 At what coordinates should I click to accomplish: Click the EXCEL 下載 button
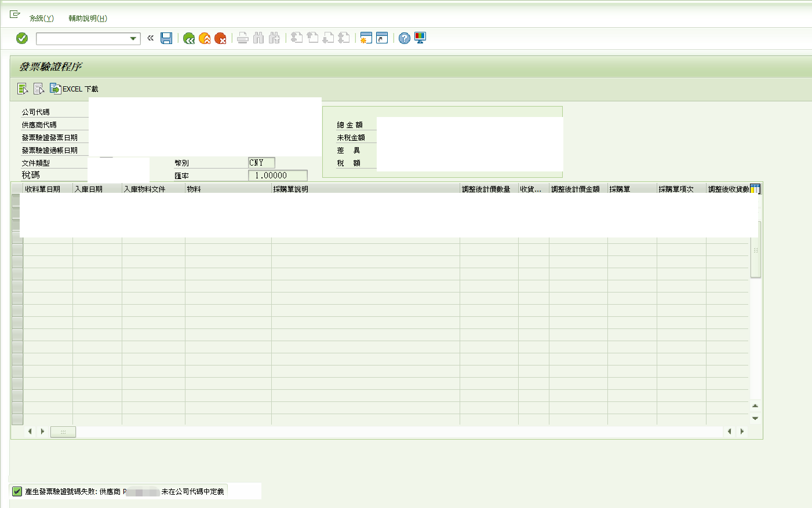(74, 89)
